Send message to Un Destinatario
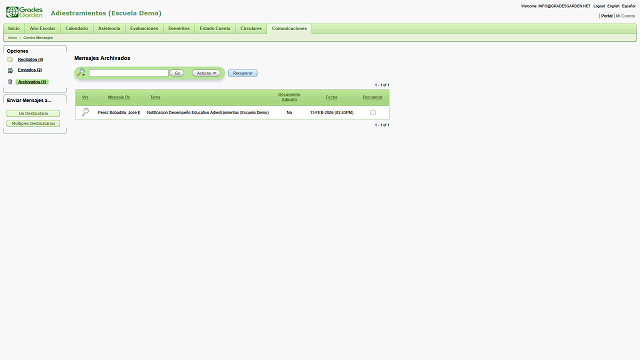The width and height of the screenshot is (640, 360). pyautogui.click(x=33, y=113)
